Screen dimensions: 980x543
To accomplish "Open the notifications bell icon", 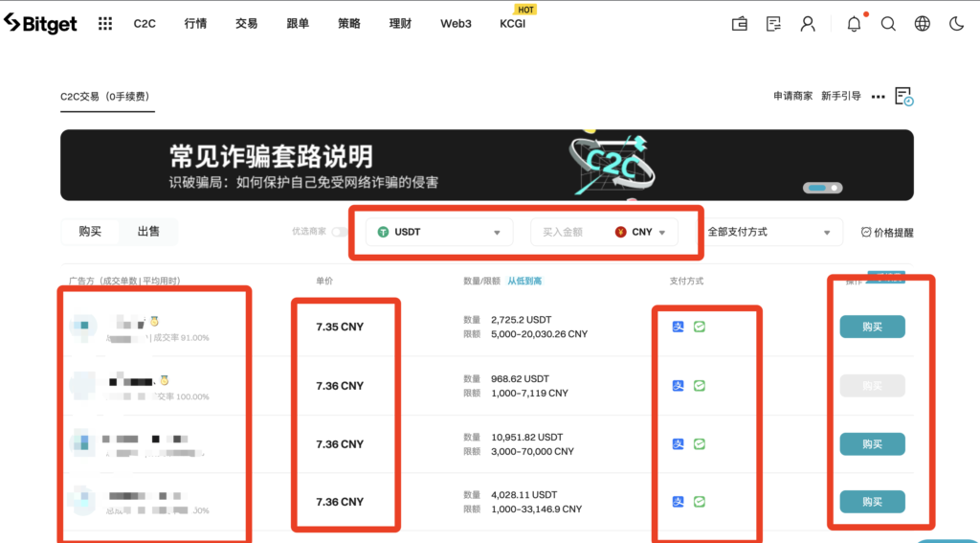I will tap(854, 24).
